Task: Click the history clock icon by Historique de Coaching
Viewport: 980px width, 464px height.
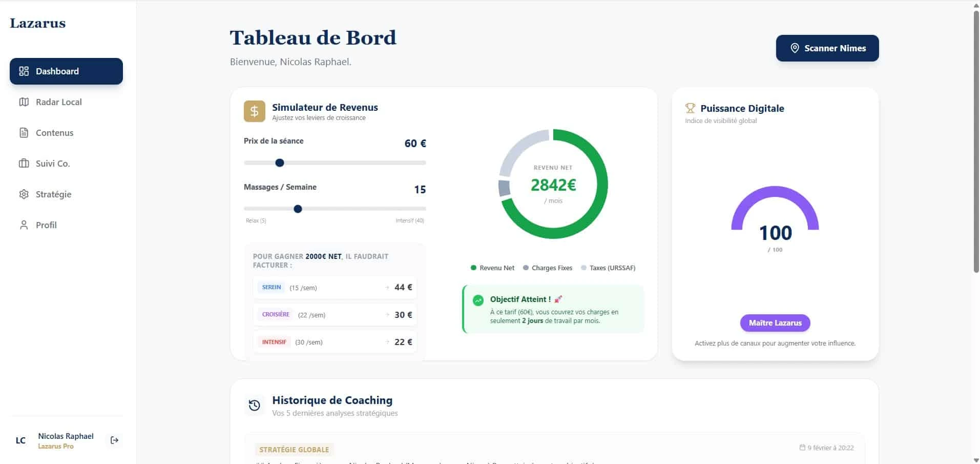Action: coord(254,406)
